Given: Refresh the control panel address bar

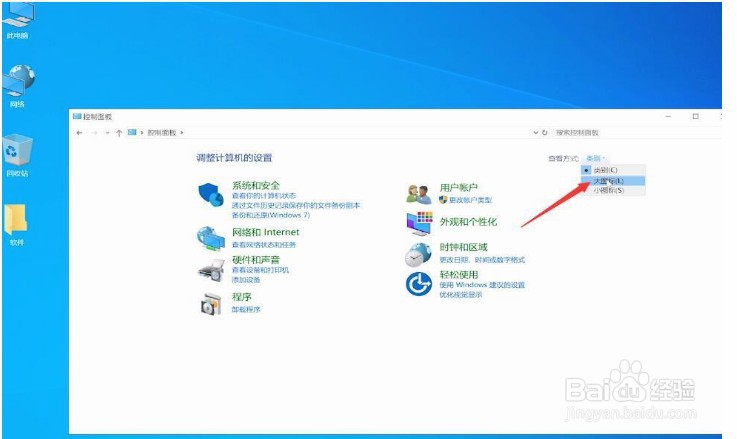Looking at the screenshot, I should pyautogui.click(x=544, y=133).
